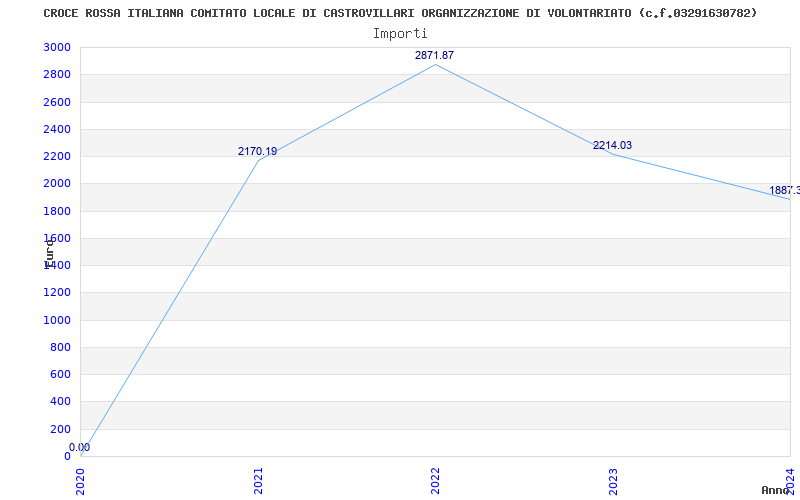Click the 3000 y-axis tick label
This screenshot has width=800, height=500.
pos(58,47)
